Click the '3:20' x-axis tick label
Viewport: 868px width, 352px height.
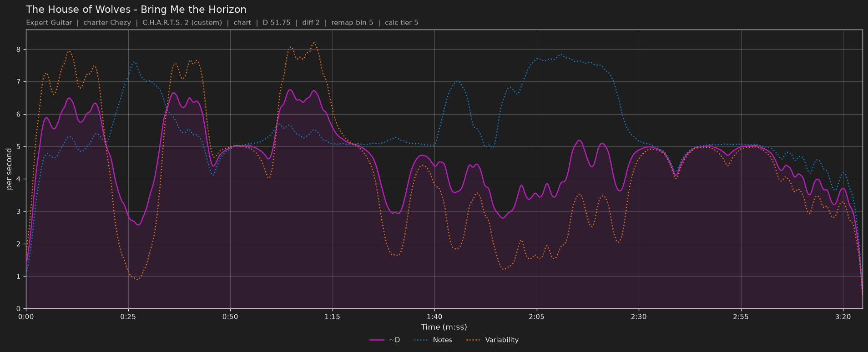coord(843,317)
